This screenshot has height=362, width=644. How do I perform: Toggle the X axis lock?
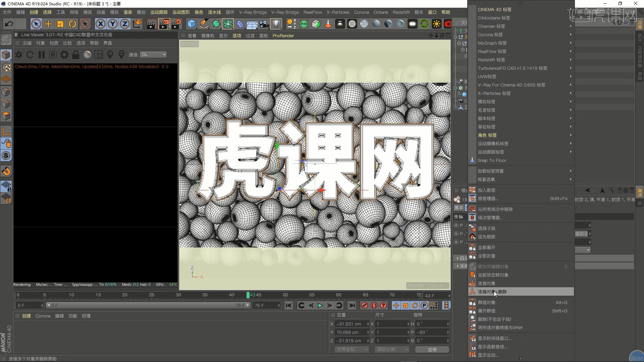(100, 24)
